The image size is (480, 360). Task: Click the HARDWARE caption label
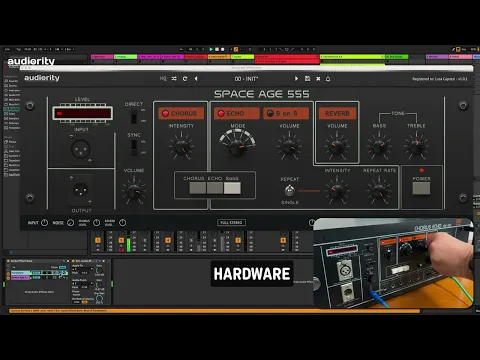point(252,274)
